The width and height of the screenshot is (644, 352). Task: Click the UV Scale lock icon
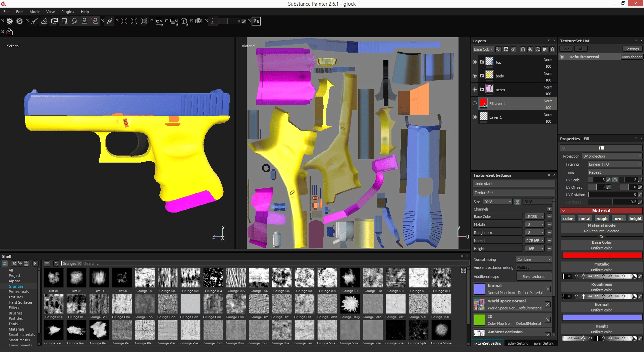tap(615, 180)
